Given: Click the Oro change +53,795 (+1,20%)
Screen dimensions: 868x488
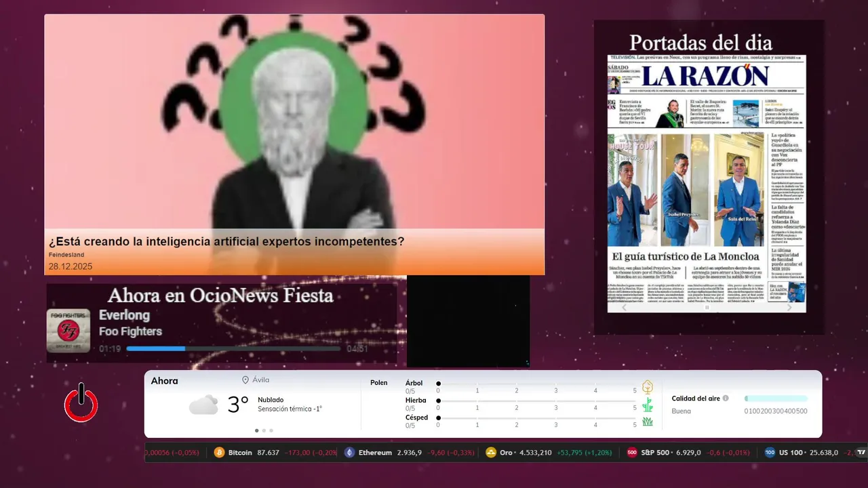Looking at the screenshot, I should coord(584,453).
